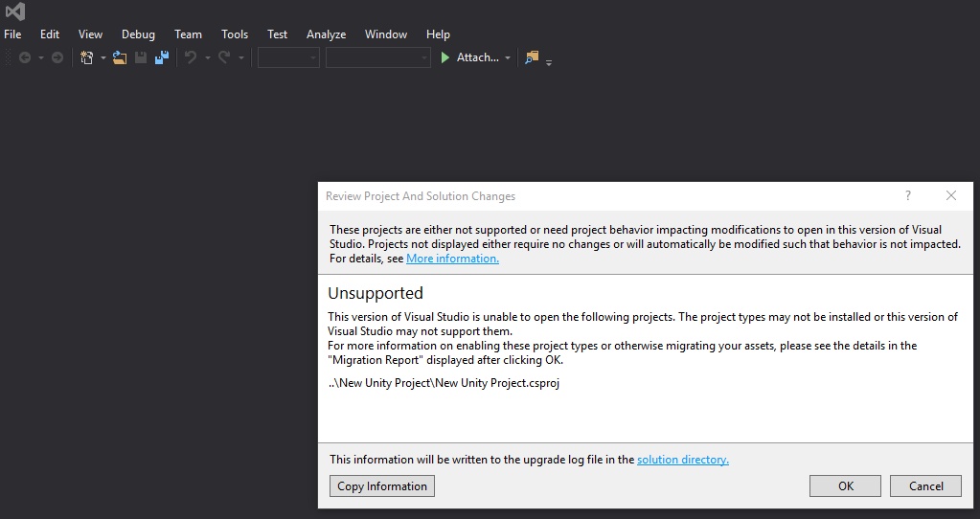Open the Edit menu
The height and width of the screenshot is (519, 980).
50,34
